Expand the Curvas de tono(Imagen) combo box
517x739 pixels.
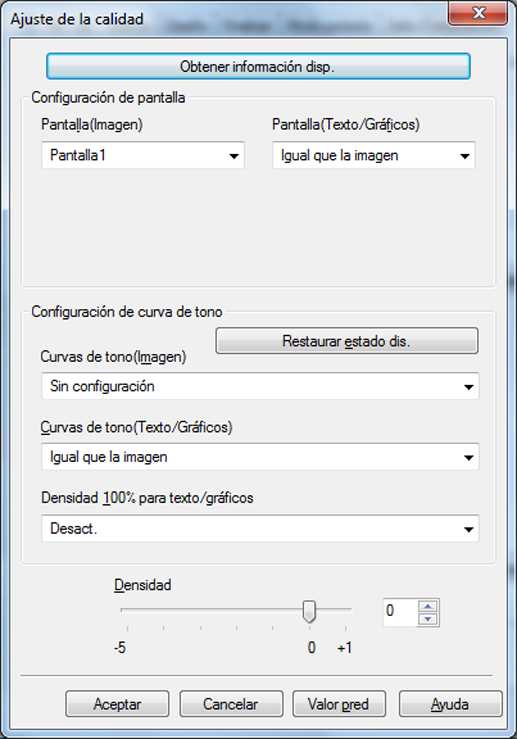260,386
